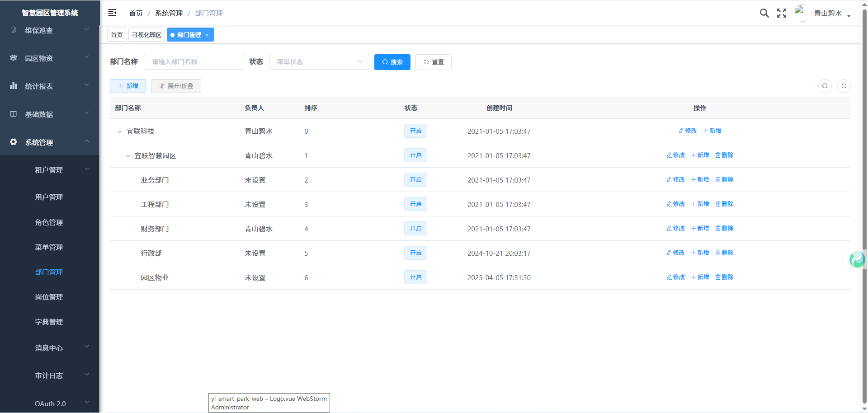Click the floating green assistant icon
This screenshot has width=868, height=413.
point(857,259)
